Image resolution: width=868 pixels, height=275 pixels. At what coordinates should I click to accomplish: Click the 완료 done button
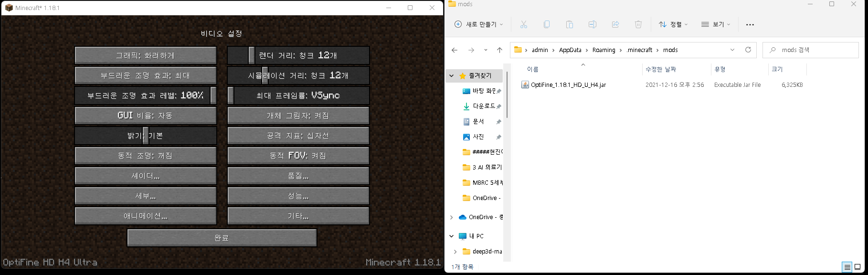point(222,238)
